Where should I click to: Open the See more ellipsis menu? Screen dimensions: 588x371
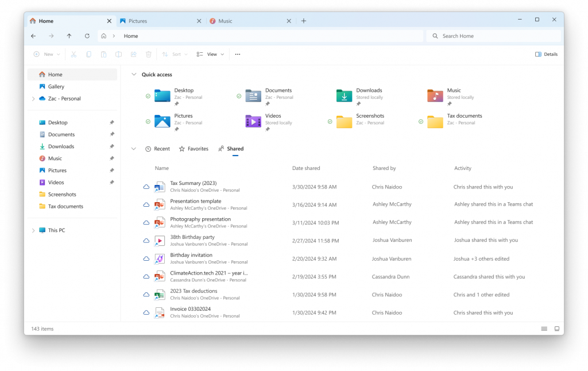point(238,54)
